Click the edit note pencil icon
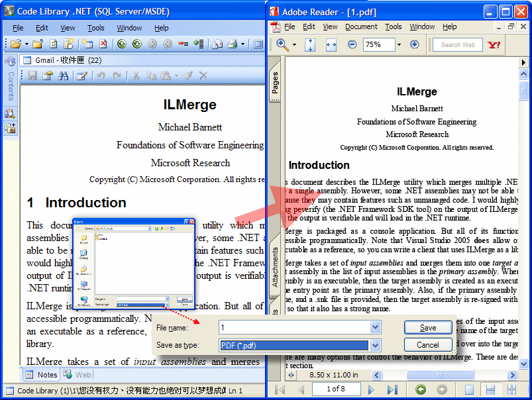The image size is (532, 400). tap(82, 75)
